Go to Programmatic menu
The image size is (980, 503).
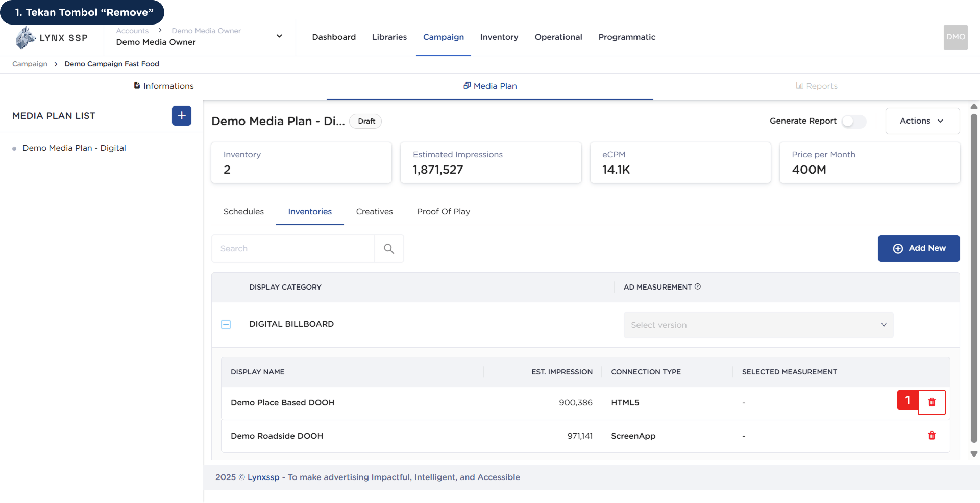pos(627,37)
